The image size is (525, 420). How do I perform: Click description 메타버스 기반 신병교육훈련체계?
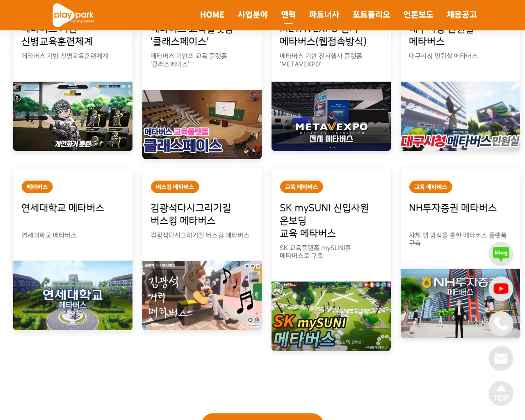click(x=65, y=56)
